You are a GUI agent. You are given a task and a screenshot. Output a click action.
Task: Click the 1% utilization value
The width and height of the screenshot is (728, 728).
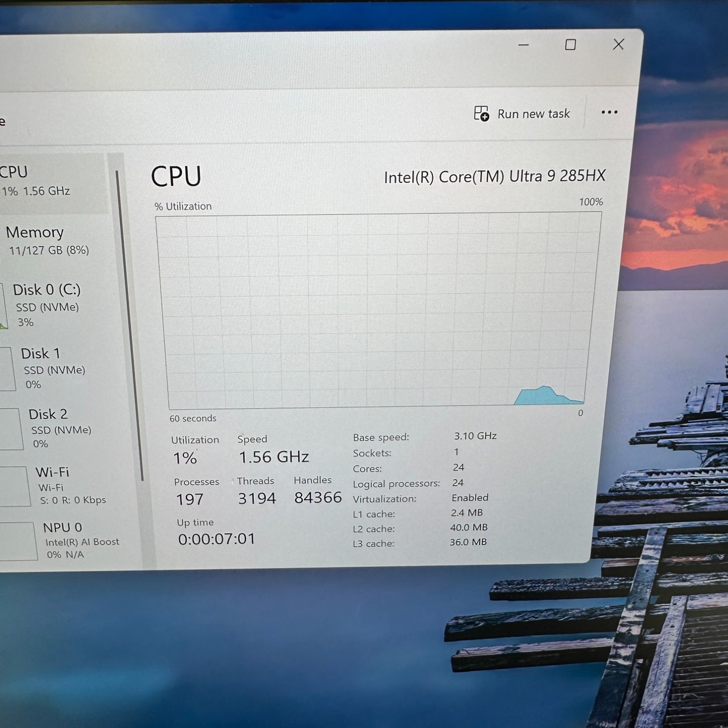tap(185, 458)
